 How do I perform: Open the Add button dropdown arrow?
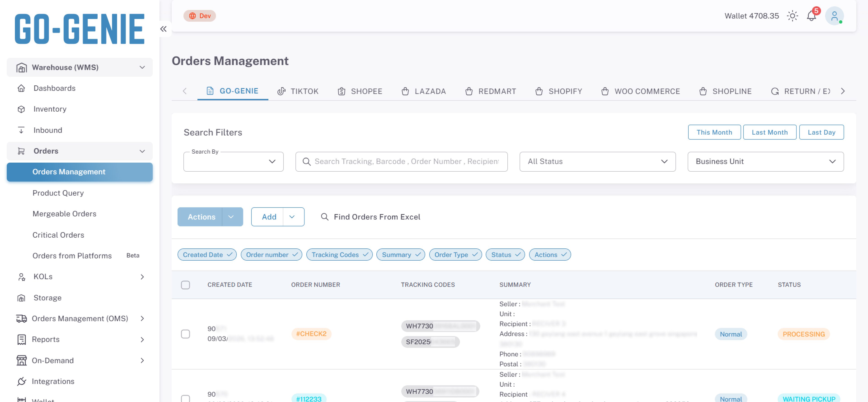click(x=292, y=217)
